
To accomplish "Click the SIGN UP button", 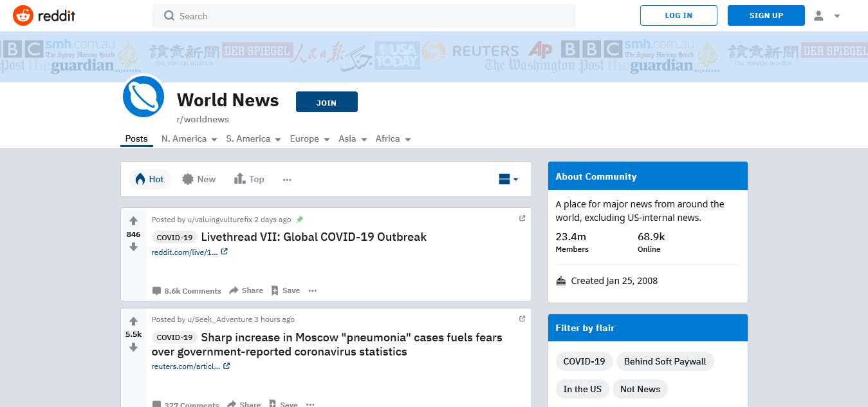I will pos(766,15).
